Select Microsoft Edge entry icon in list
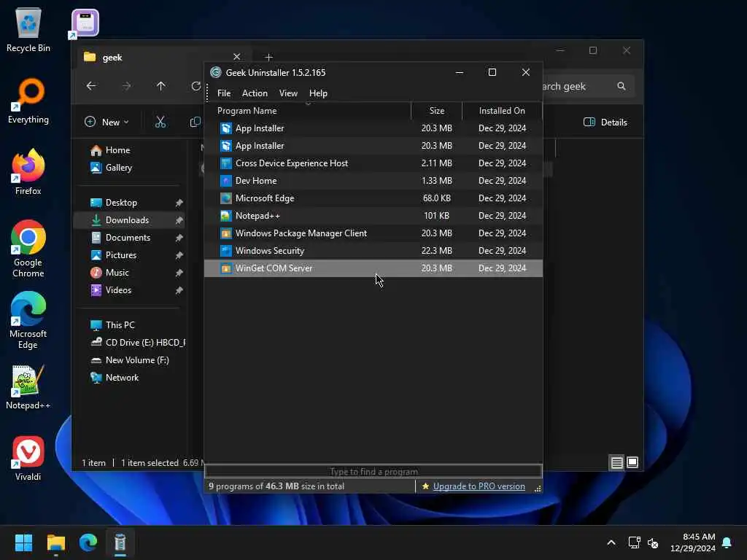 (x=226, y=198)
